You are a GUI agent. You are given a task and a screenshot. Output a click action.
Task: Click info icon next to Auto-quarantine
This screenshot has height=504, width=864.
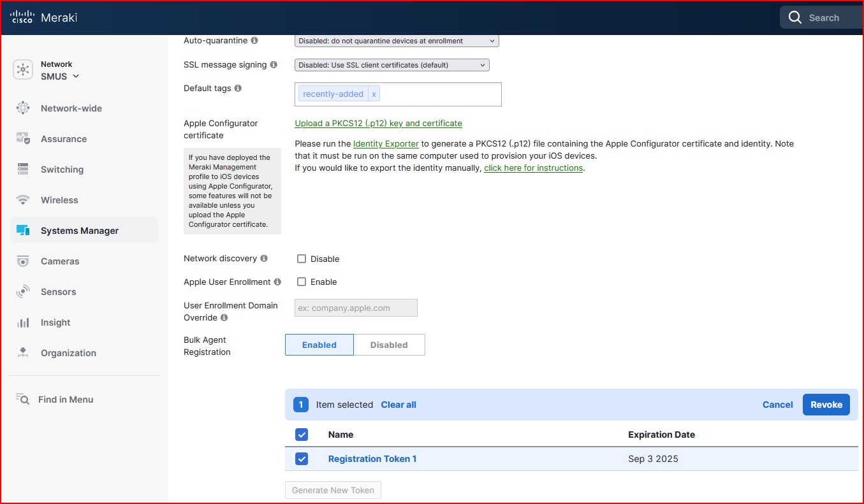pos(254,41)
